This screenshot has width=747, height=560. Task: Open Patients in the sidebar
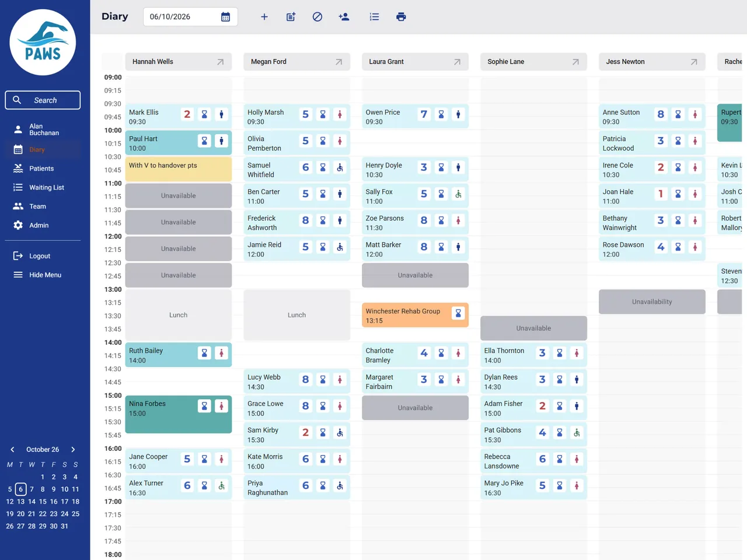click(43, 169)
